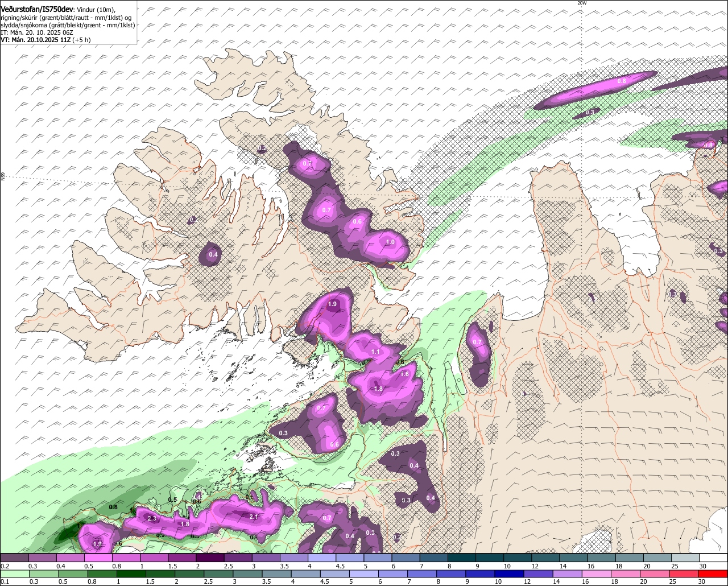The width and height of the screenshot is (728, 586).
Task: Click the 1.0 snowfall value label
Action: (390, 242)
